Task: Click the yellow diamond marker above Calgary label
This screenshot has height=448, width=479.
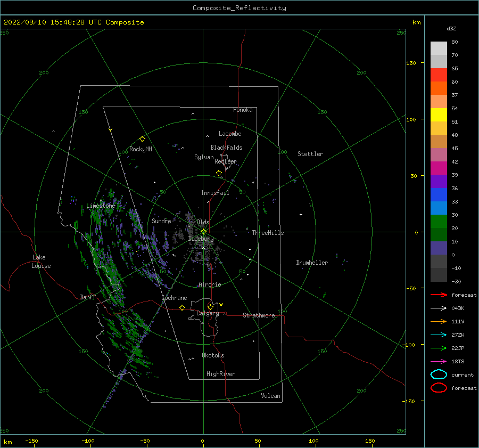Action: point(210,307)
